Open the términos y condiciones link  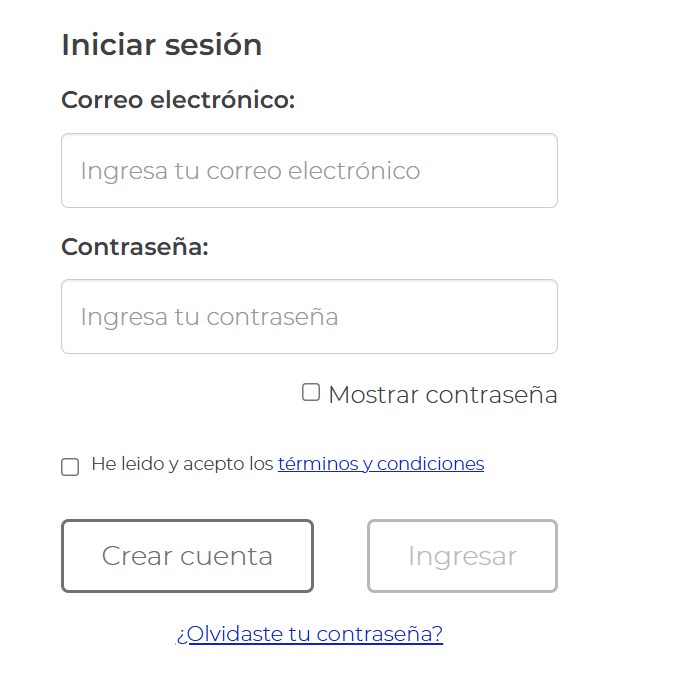pos(380,464)
